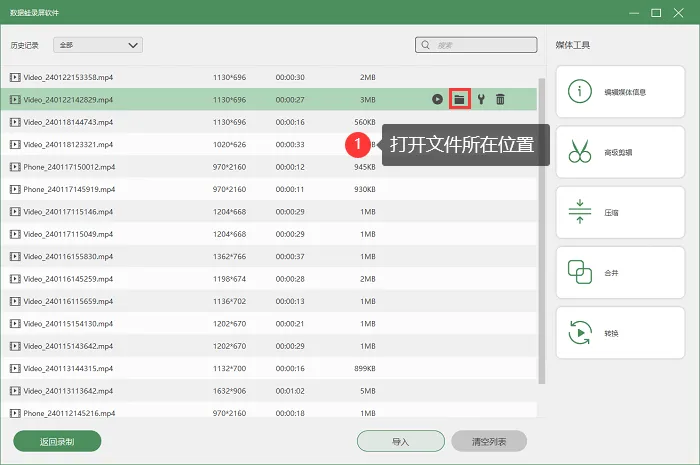This screenshot has width=700, height=465.
Task: Click the 1632*906 resolution cell
Action: [x=229, y=391]
